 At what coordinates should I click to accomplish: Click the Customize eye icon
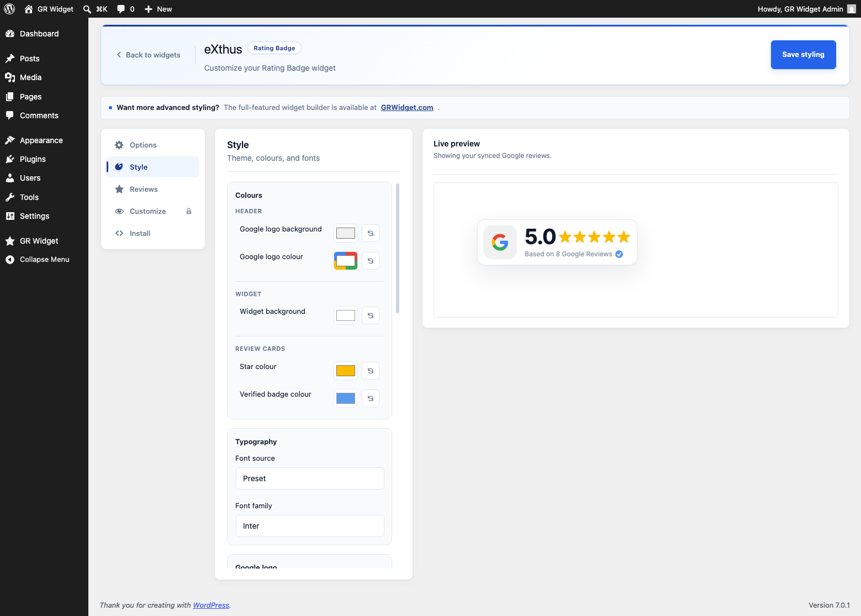119,211
